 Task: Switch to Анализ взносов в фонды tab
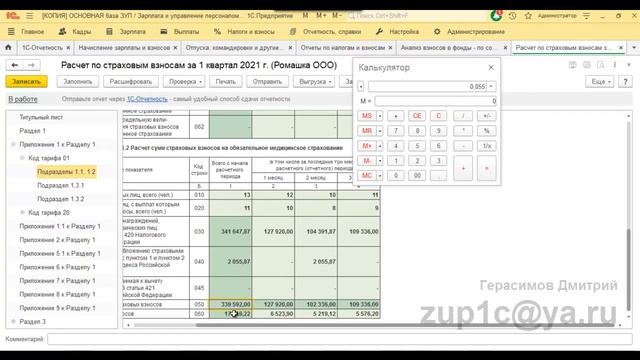[x=449, y=48]
